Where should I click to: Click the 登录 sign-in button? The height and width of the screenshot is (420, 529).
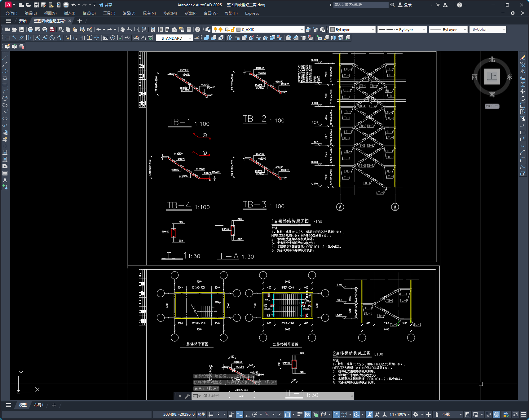click(405, 5)
